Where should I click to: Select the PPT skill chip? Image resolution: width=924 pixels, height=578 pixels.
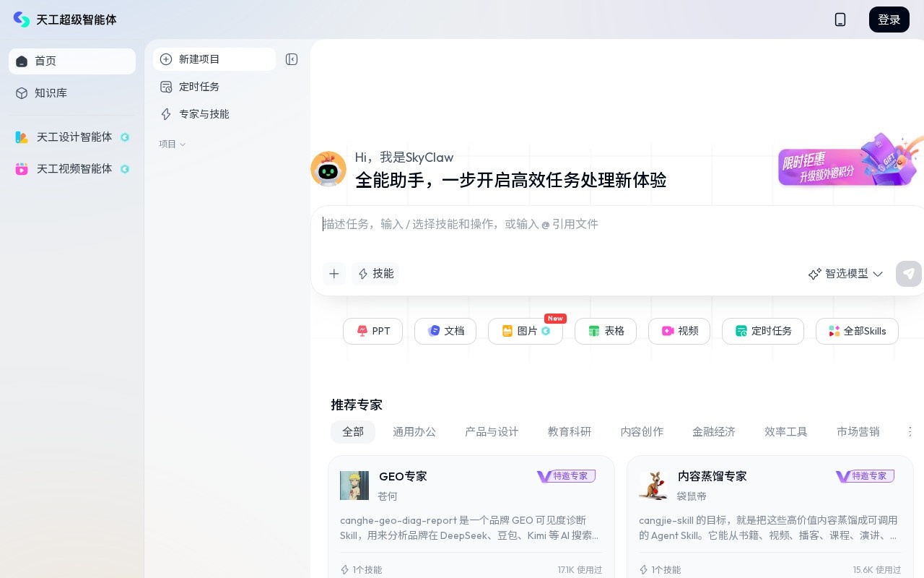[372, 331]
